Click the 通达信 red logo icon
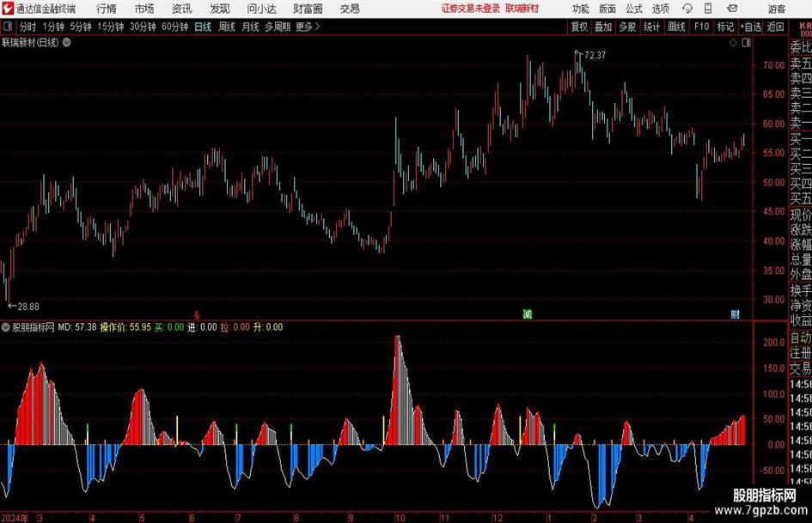 coord(8,9)
